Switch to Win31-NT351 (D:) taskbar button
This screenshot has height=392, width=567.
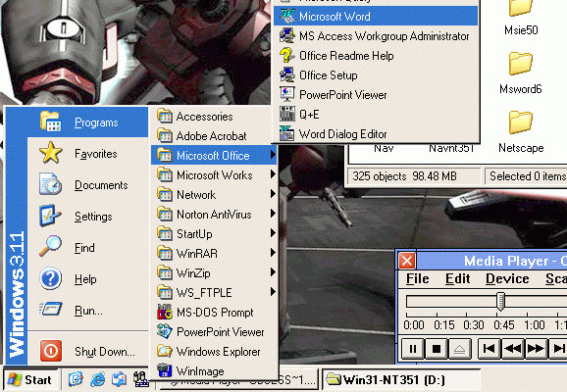tap(400, 379)
